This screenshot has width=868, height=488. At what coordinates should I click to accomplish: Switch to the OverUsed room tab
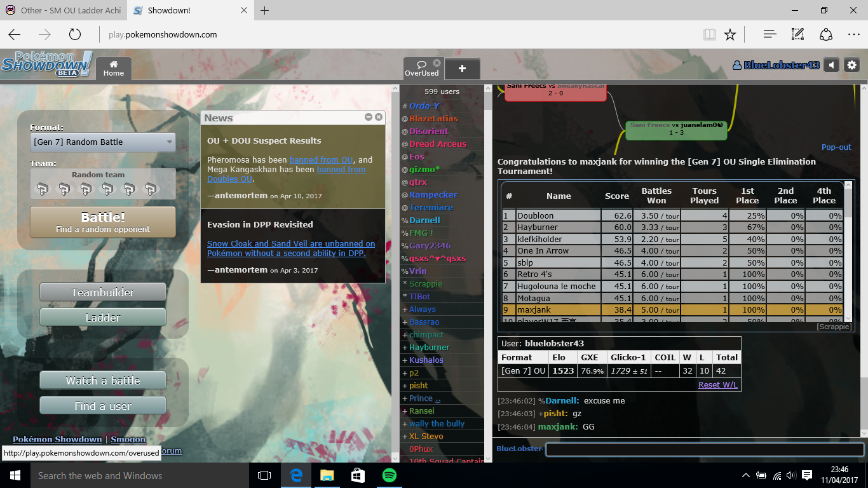point(421,69)
